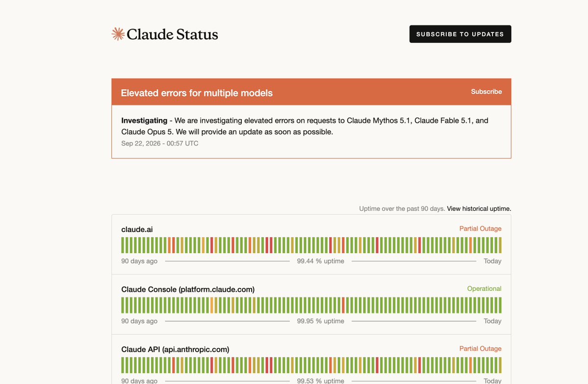Click the only red-orange bar in Claude Console uptime
This screenshot has width=588, height=384.
(343, 305)
